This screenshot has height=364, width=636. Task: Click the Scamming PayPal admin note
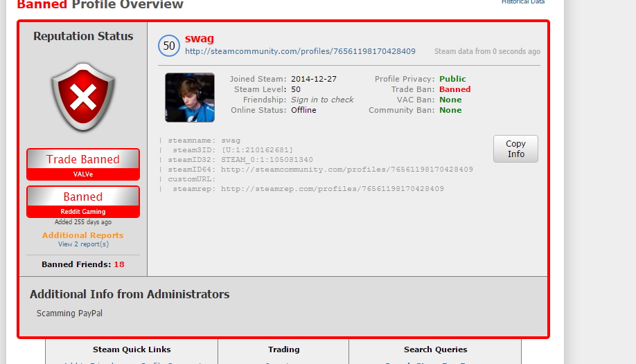tap(69, 313)
